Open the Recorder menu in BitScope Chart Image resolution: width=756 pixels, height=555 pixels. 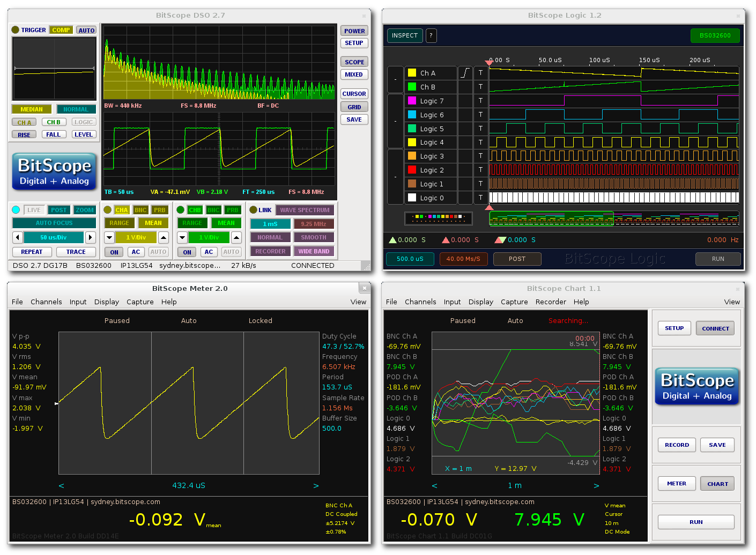551,302
